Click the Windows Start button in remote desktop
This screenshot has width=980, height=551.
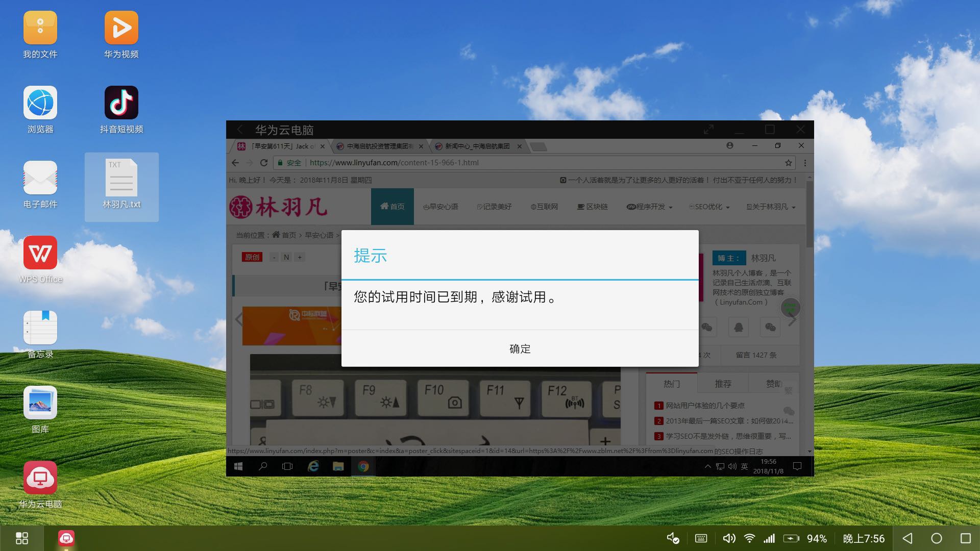[238, 466]
